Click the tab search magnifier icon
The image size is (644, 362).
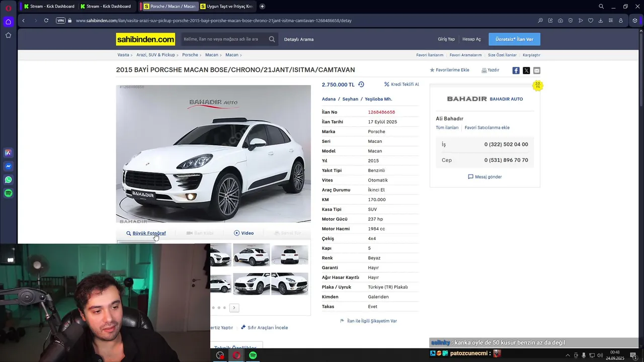pos(601,7)
